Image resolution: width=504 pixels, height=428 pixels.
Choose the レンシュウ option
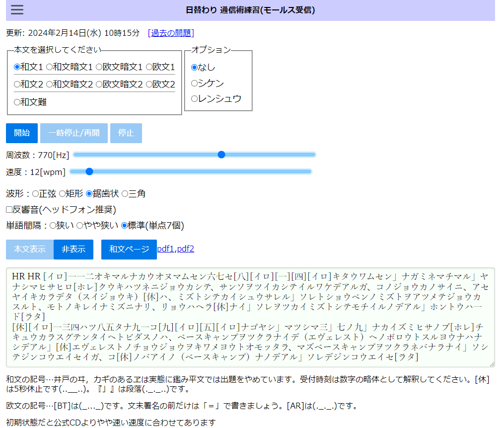195,99
